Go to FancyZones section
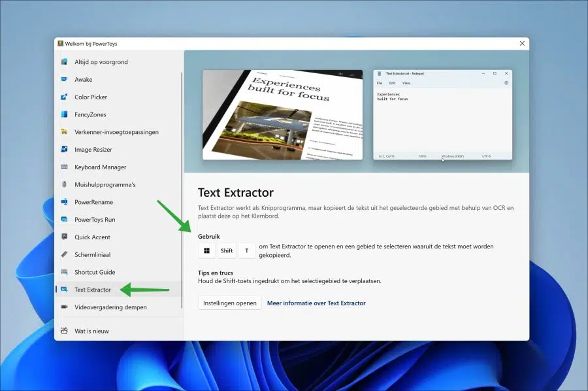 pyautogui.click(x=118, y=114)
